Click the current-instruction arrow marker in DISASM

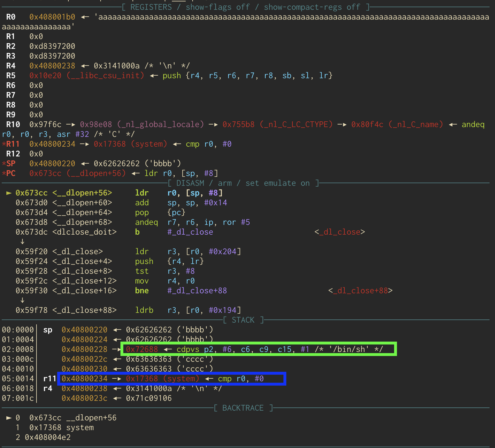9,193
